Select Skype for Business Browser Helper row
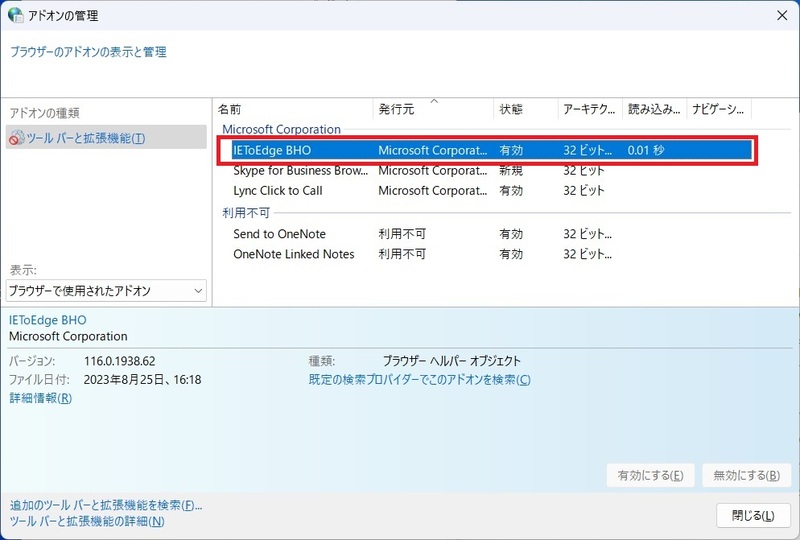The width and height of the screenshot is (800, 540). pos(300,171)
